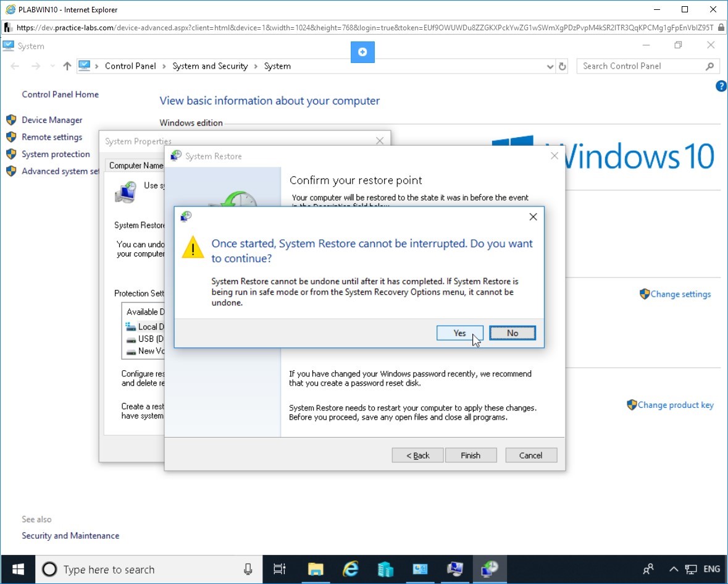Go to Control Panel Home

pos(61,95)
